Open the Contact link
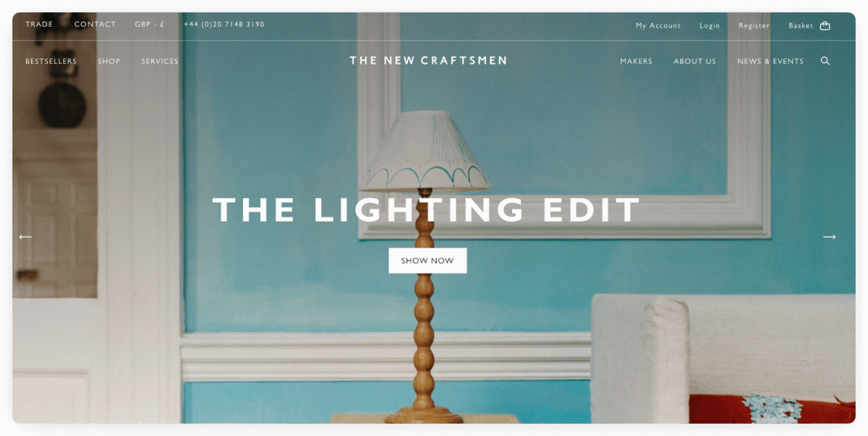 click(95, 25)
